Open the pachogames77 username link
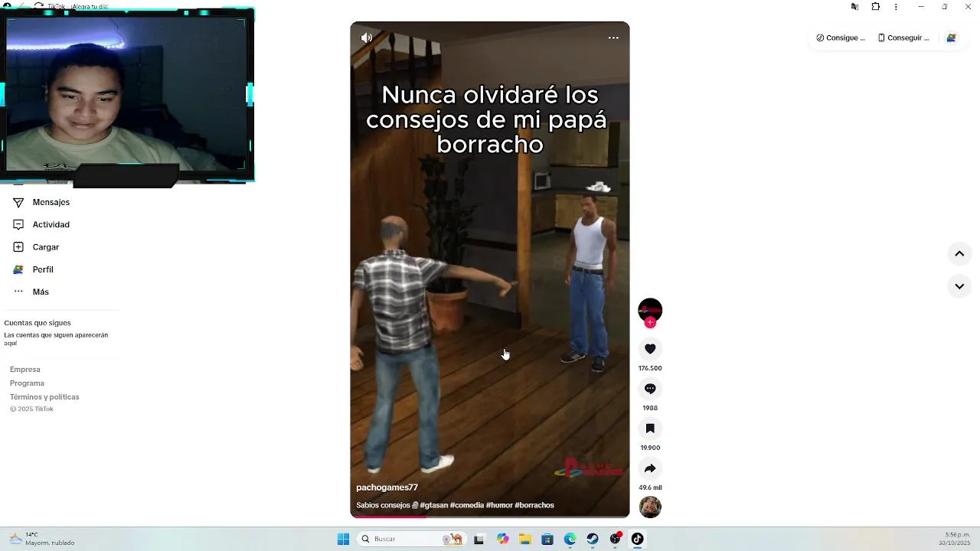The image size is (980, 551). pos(387,487)
